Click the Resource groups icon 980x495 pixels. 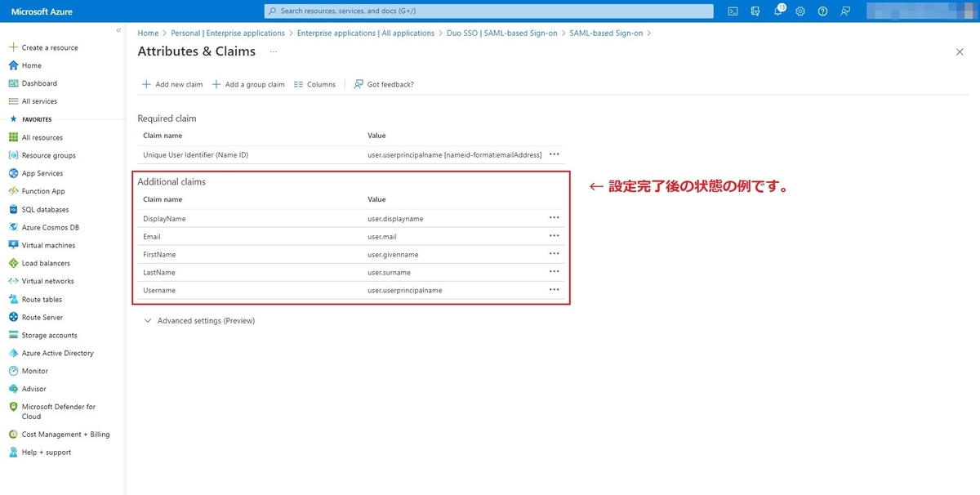[x=13, y=155]
